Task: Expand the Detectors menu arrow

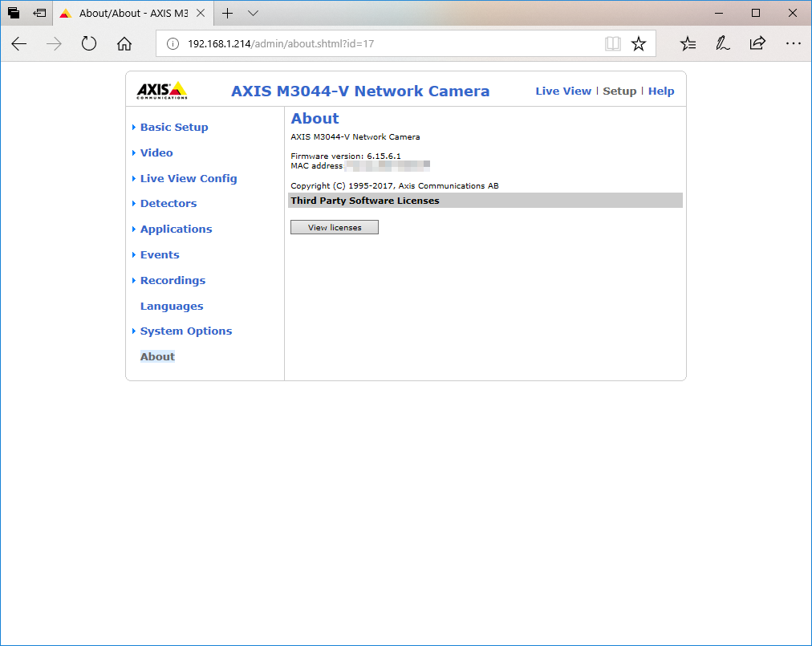Action: (x=134, y=204)
